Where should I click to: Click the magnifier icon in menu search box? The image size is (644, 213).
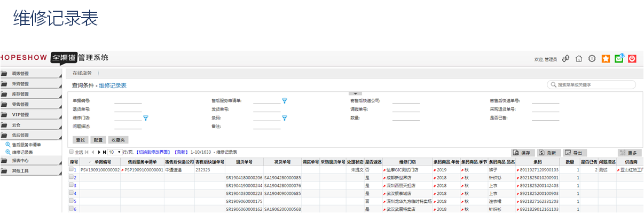553,85
